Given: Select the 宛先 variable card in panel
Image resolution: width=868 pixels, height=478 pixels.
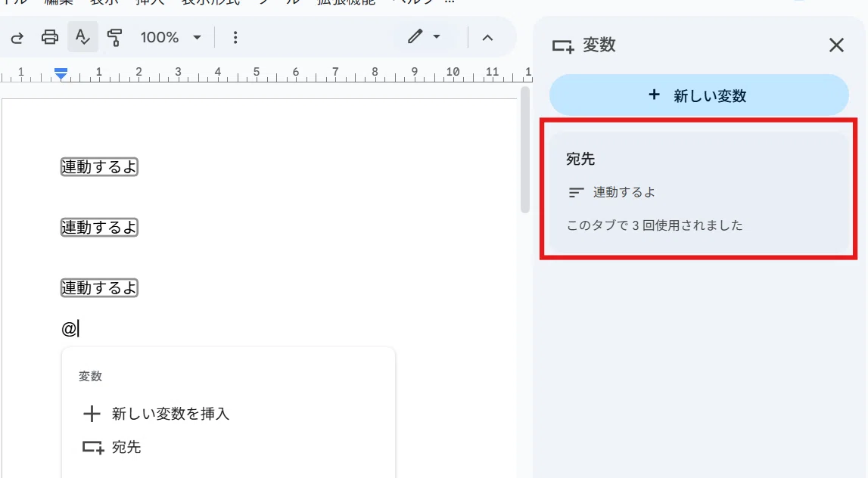Looking at the screenshot, I should 698,193.
